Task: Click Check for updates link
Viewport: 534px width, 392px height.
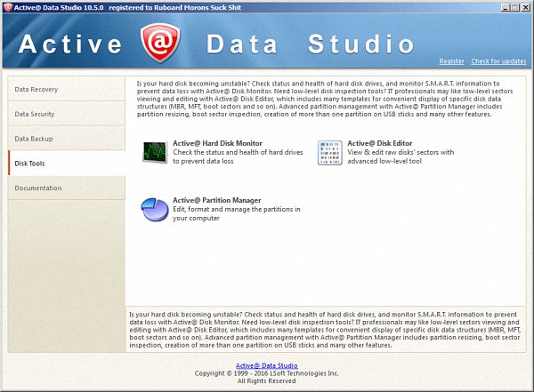Action: pyautogui.click(x=498, y=61)
